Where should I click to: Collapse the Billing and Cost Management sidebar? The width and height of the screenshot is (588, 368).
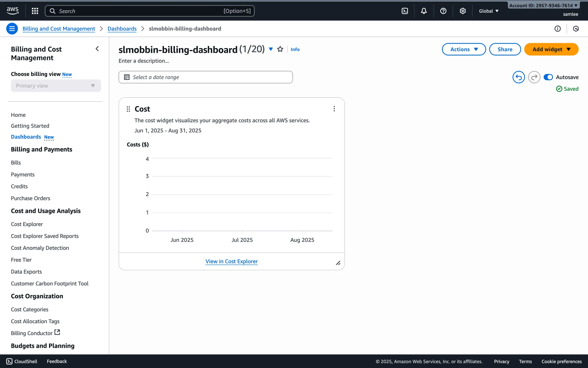[97, 49]
